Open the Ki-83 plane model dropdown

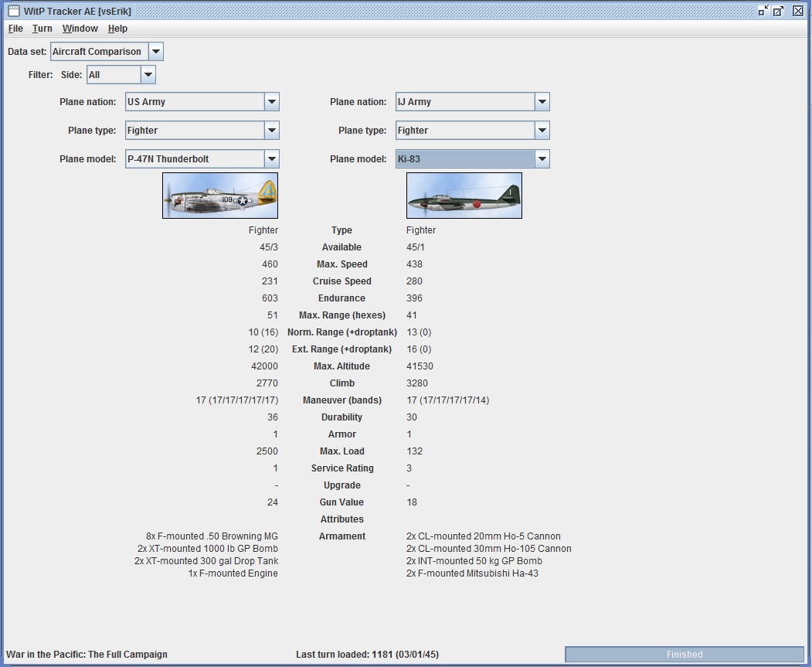click(473, 159)
